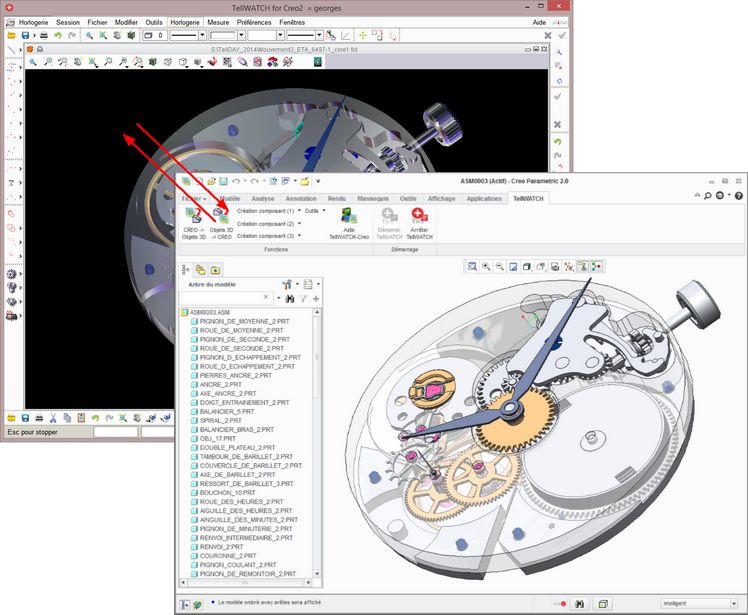Click the Creo help question mark icon
Viewport: 748px width, 615px height.
pos(738,195)
